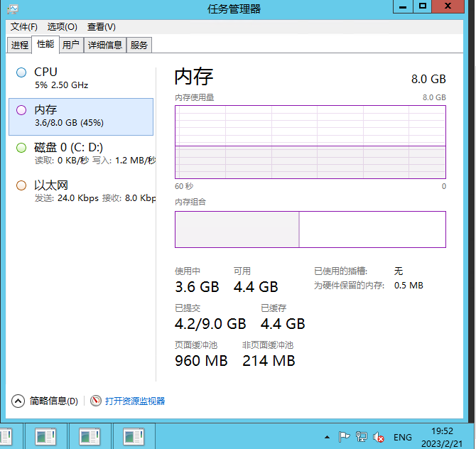
Task: Open the 选项(O) menu
Action: pos(63,27)
